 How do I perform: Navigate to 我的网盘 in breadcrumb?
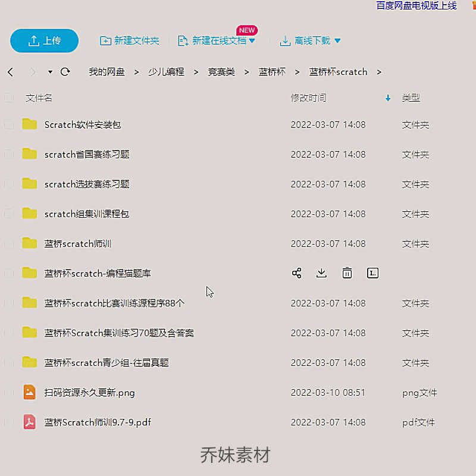107,72
